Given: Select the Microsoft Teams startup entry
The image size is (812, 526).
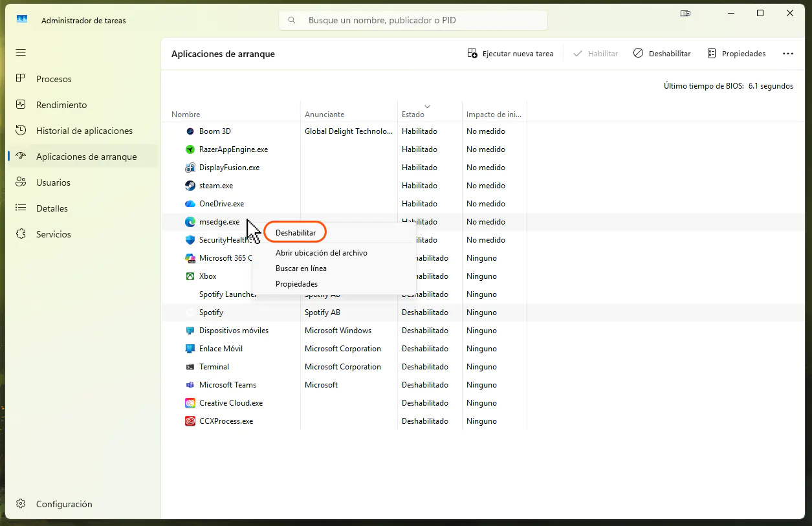Looking at the screenshot, I should coord(228,385).
